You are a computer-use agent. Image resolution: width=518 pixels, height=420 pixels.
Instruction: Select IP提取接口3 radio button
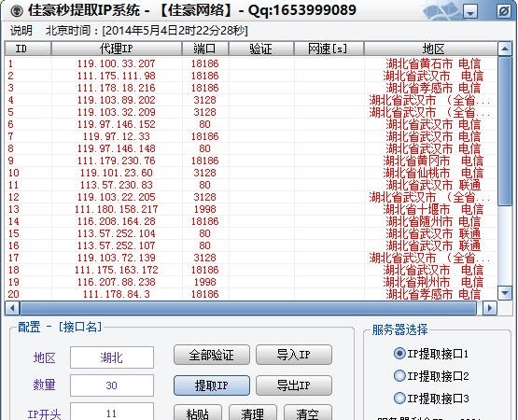(x=431, y=399)
